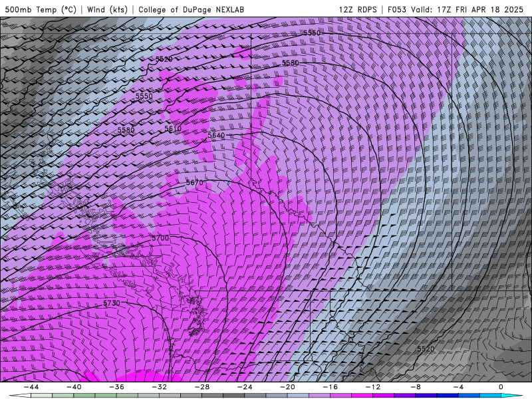The image size is (532, 399).
Task: Click the '500mb Temp (°C)' title text
Action: click(x=41, y=9)
